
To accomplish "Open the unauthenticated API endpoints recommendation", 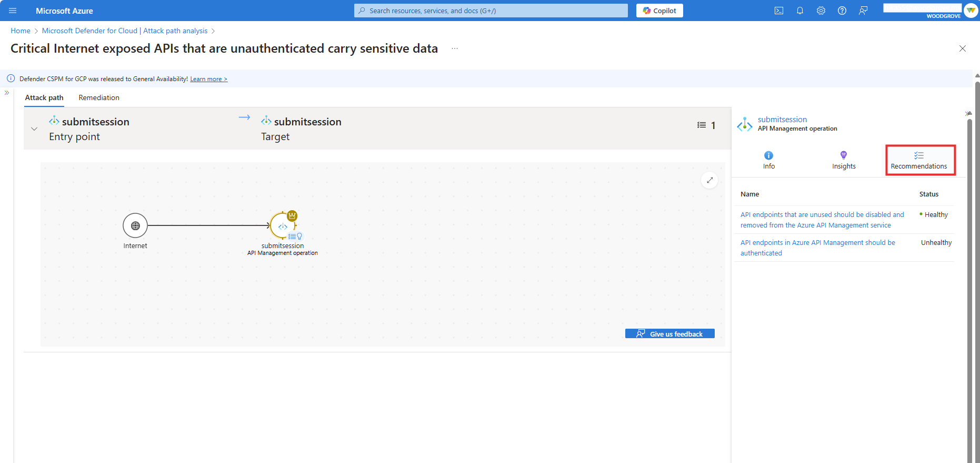I will [x=817, y=248].
